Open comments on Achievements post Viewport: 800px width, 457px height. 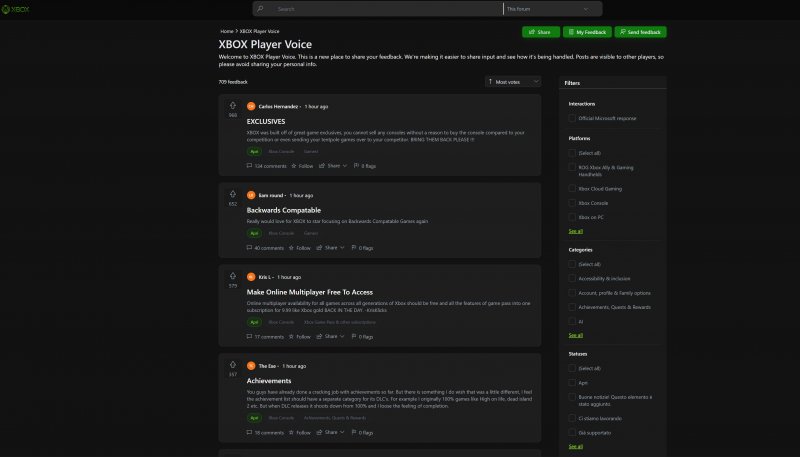click(265, 433)
